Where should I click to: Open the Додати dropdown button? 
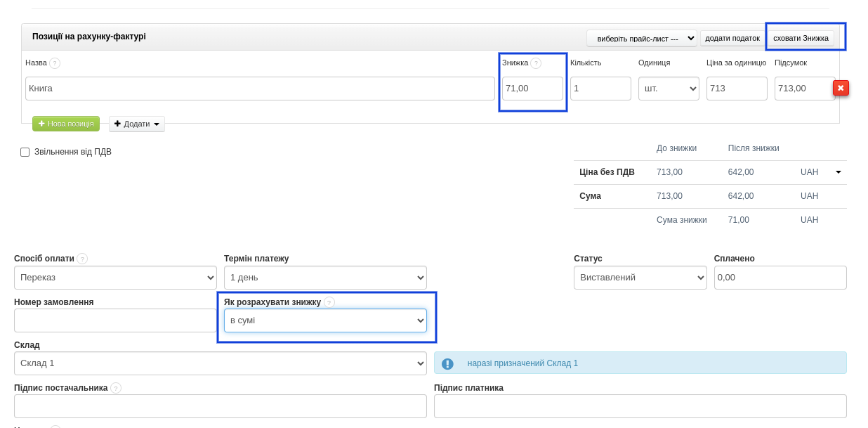(137, 124)
